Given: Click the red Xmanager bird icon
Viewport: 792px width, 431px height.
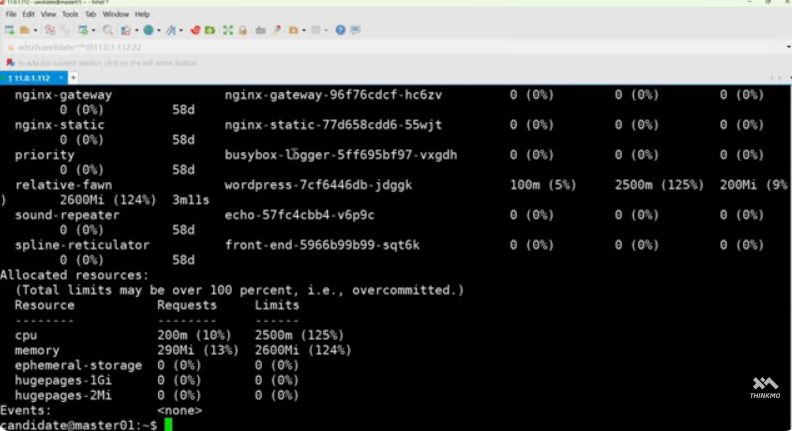Looking at the screenshot, I should pyautogui.click(x=197, y=31).
